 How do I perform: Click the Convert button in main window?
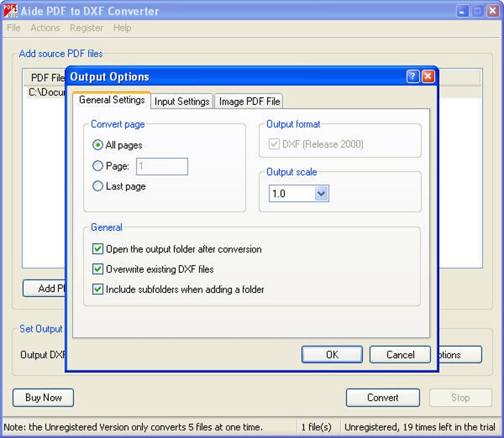click(383, 398)
